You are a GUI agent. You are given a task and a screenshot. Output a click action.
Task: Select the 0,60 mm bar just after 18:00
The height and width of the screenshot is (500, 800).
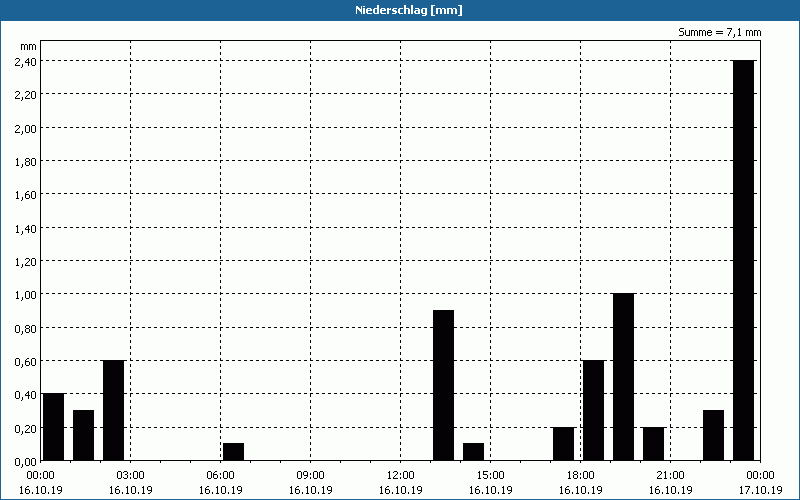point(593,410)
